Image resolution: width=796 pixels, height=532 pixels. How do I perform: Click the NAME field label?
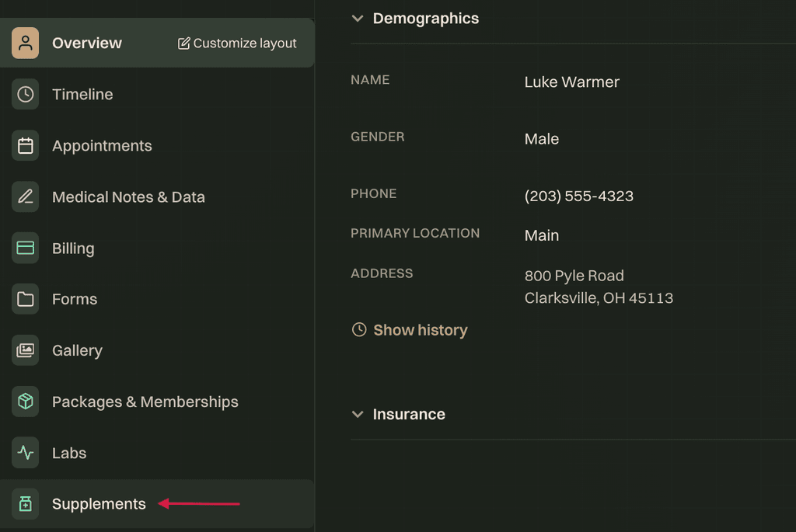coord(370,80)
